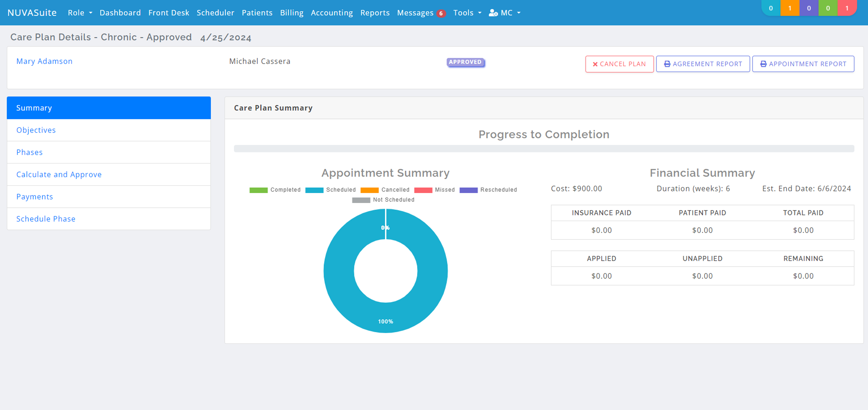This screenshot has width=868, height=410.
Task: Open the Scheduler page
Action: 215,13
